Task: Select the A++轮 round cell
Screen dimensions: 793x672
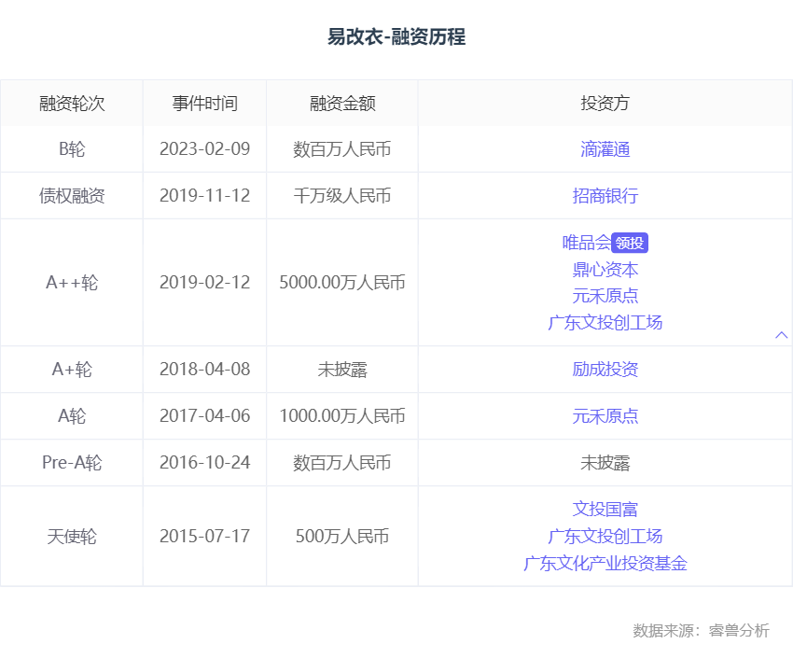Action: click(72, 283)
